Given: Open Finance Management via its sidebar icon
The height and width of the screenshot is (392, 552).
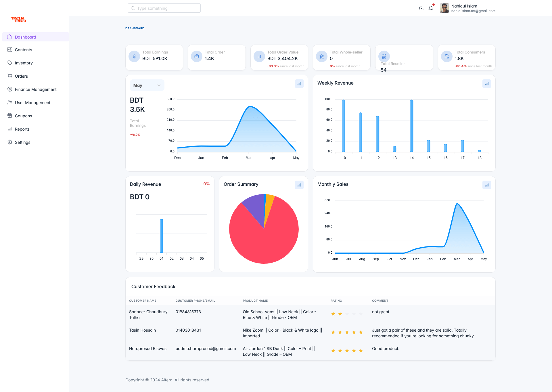Looking at the screenshot, I should [10, 89].
